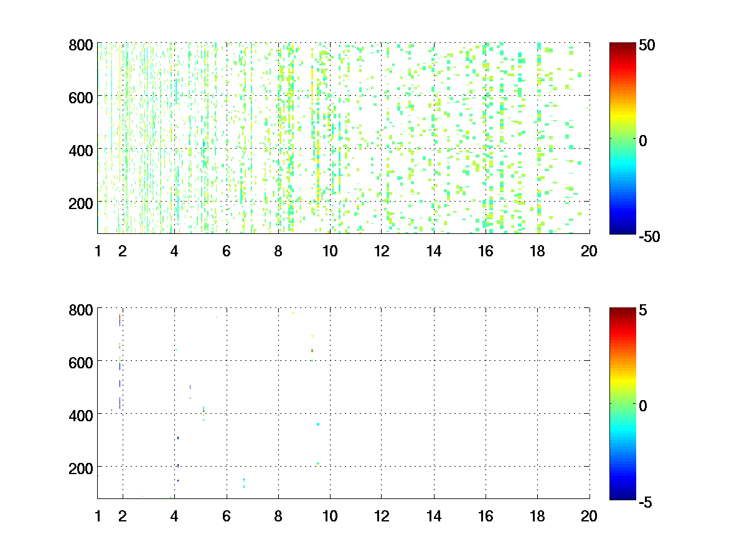Click x-axis tick label '10' on the top plot

[330, 251]
